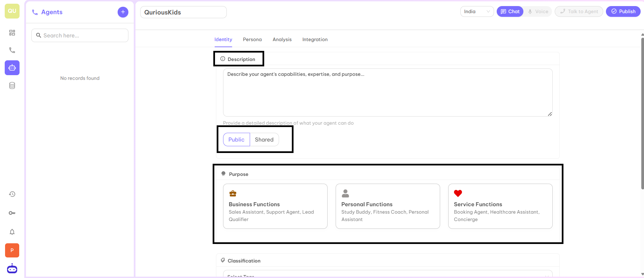Open the database icon in sidebar

tap(12, 86)
